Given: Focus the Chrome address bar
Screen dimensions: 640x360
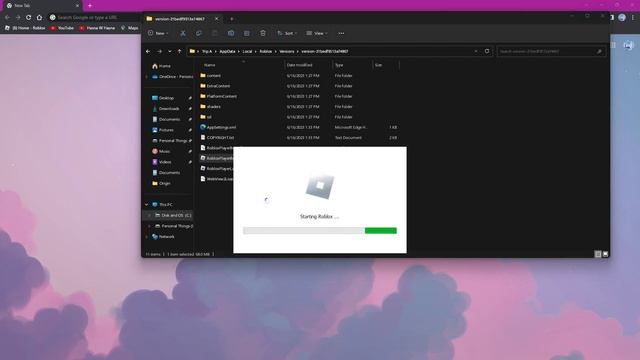Looking at the screenshot, I should [x=96, y=18].
